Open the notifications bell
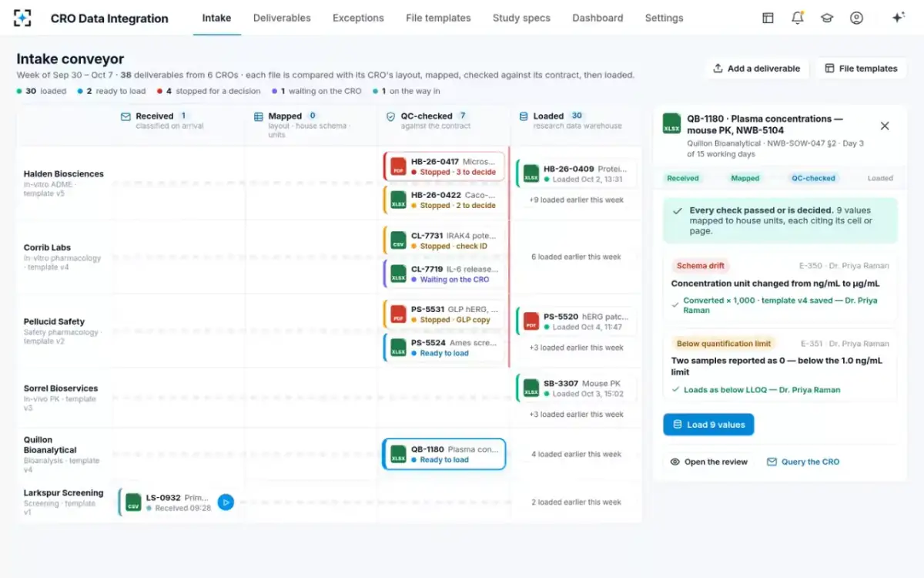 coord(798,18)
